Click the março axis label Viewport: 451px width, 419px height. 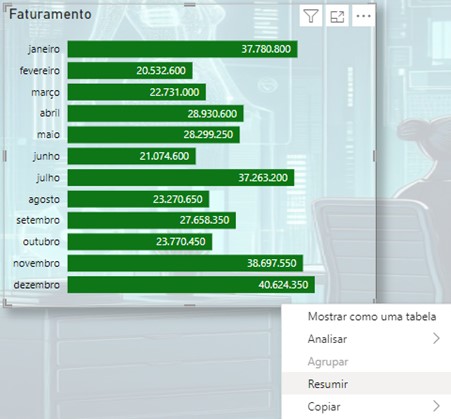pos(46,92)
